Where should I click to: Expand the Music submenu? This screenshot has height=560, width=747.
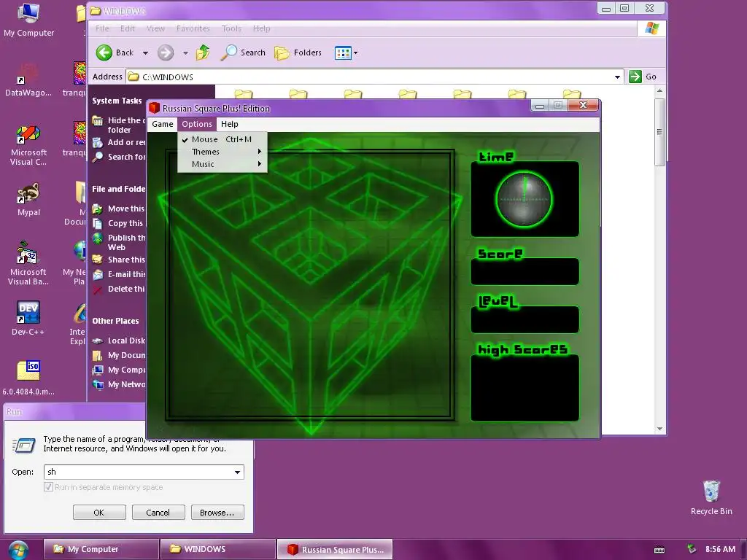pyautogui.click(x=222, y=164)
